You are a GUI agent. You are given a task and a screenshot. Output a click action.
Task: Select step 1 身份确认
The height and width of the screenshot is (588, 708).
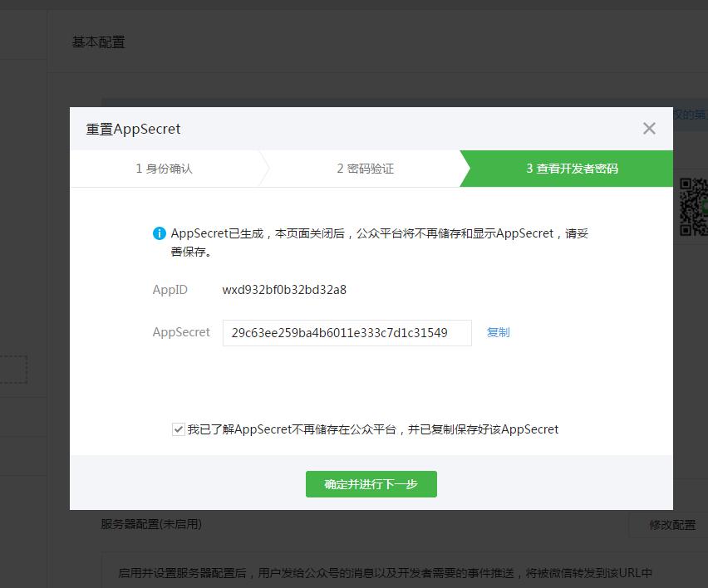165,169
